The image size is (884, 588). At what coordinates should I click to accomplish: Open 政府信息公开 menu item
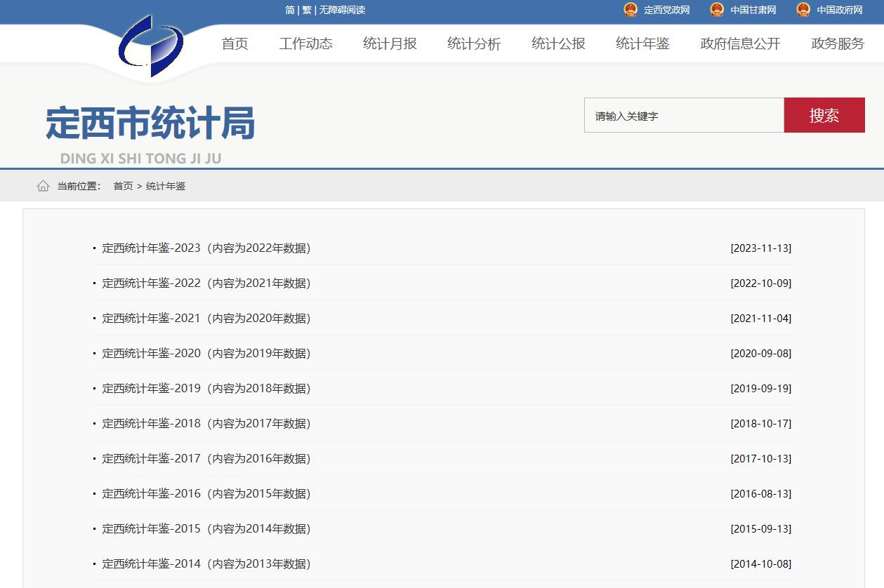(740, 44)
